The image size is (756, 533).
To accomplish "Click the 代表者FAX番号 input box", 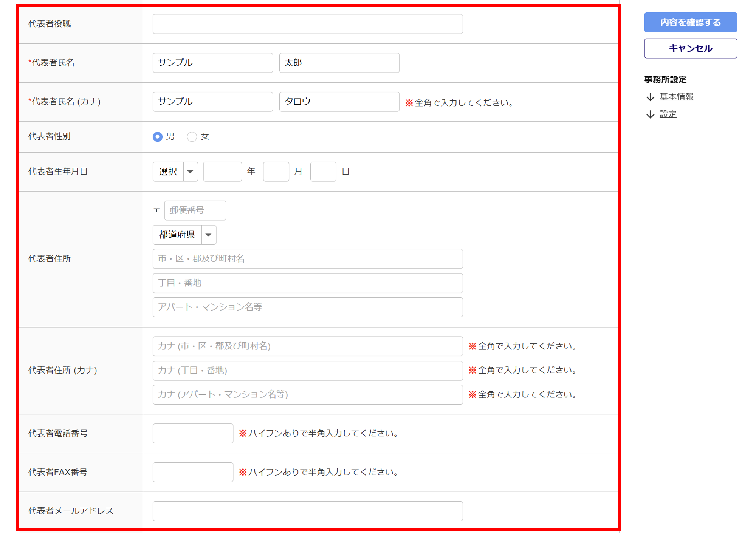I will click(193, 472).
